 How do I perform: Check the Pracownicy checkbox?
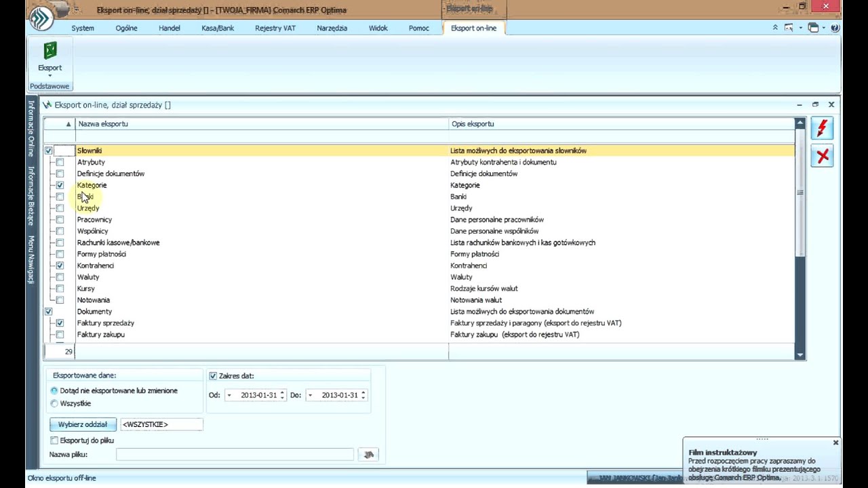[x=60, y=220]
